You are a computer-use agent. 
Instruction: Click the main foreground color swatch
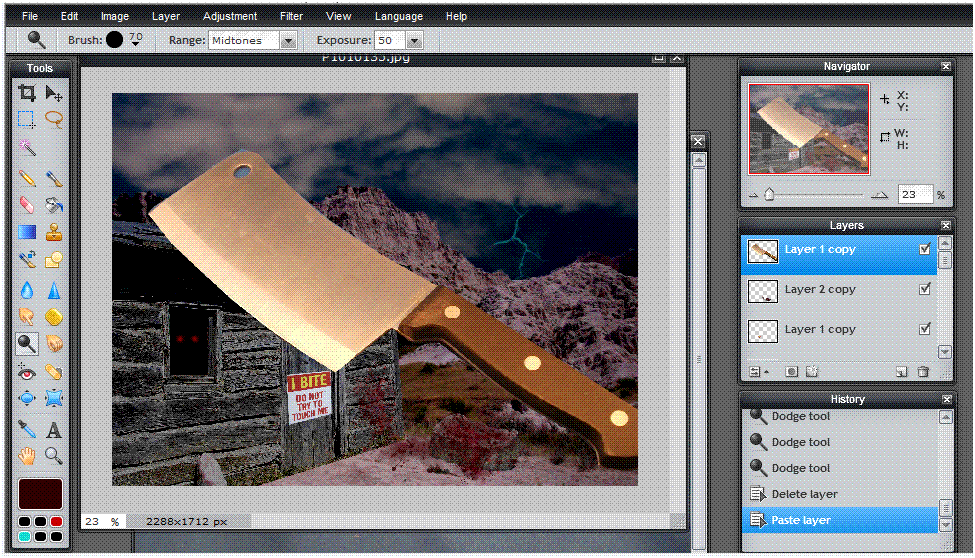pyautogui.click(x=40, y=493)
